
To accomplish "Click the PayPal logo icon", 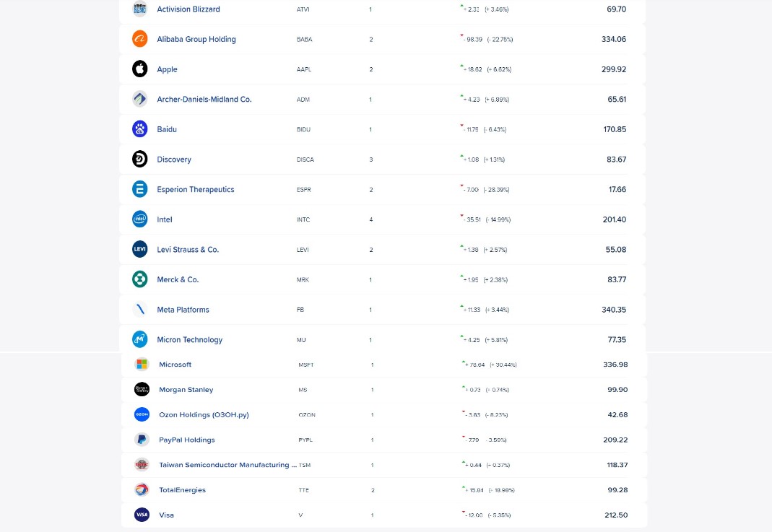I will [x=142, y=440].
